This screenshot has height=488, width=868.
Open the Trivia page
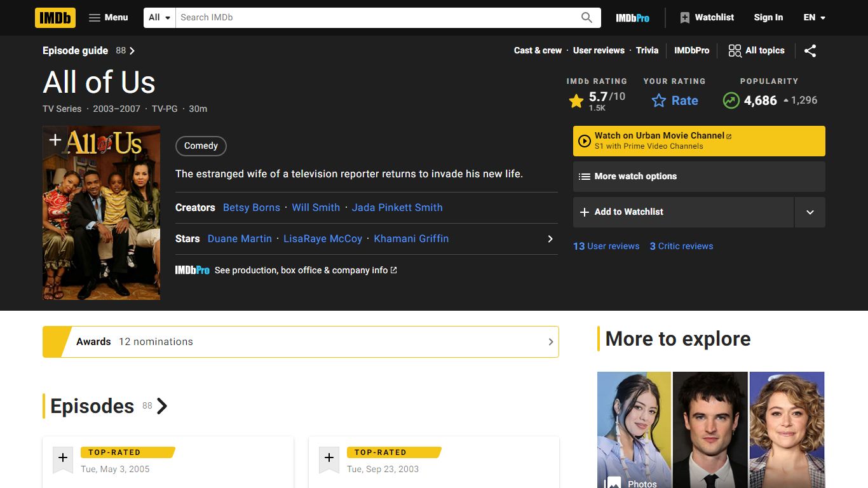point(647,51)
